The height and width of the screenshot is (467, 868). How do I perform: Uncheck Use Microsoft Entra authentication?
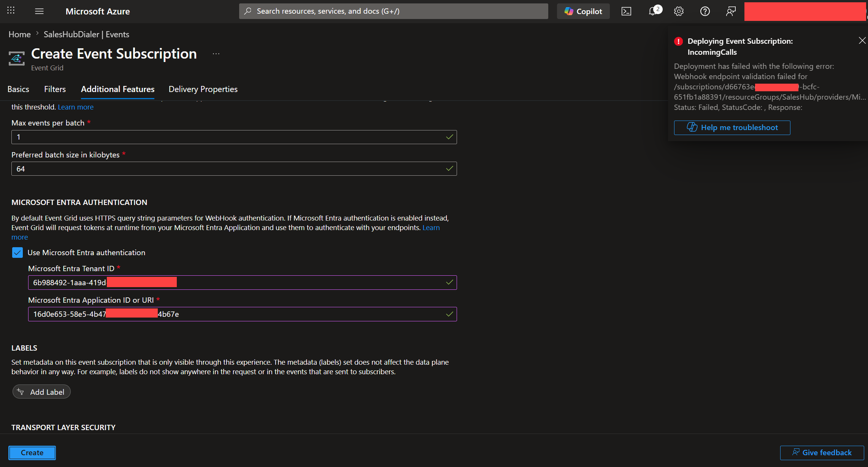tap(17, 253)
